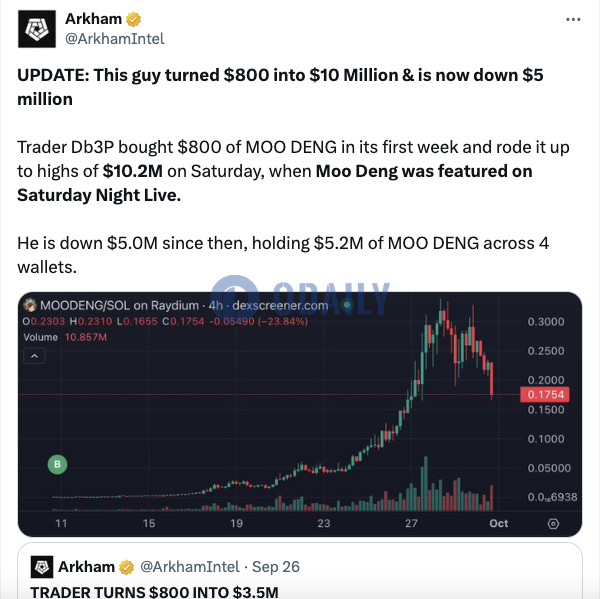Click the green B buy marker on chart
Image resolution: width=600 pixels, height=599 pixels.
coord(57,464)
